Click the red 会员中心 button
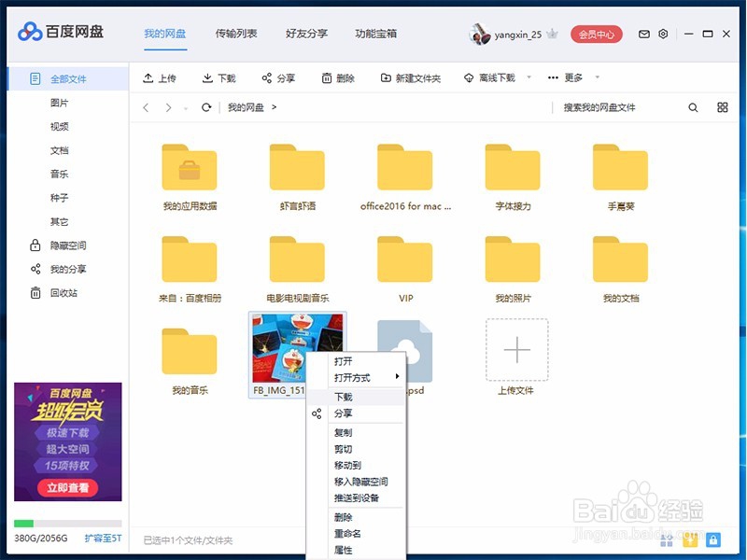 598,33
